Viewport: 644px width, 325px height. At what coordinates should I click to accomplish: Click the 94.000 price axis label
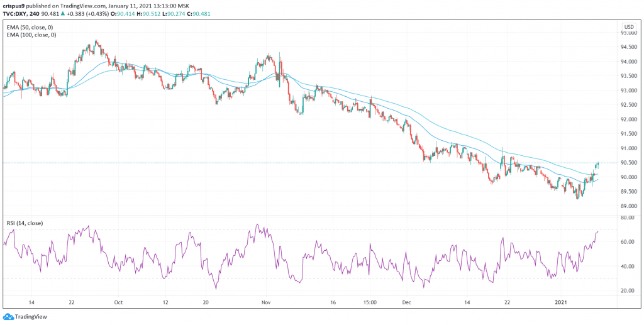click(628, 62)
